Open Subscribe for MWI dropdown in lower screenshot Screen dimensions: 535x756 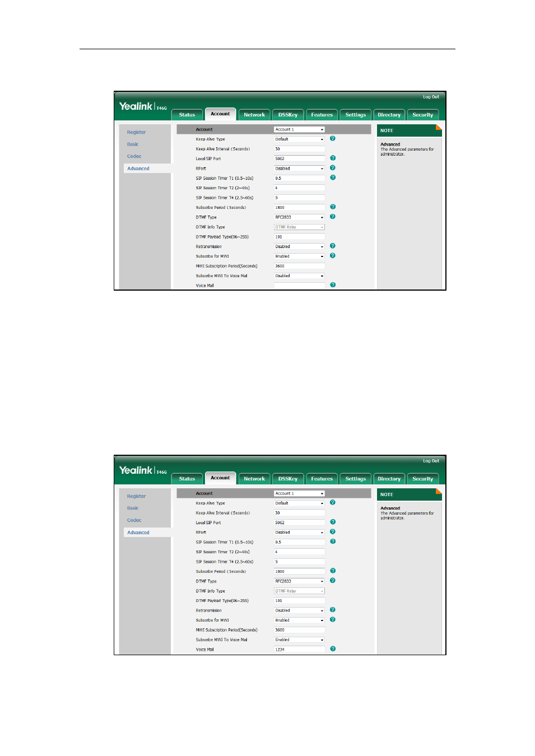tap(299, 620)
